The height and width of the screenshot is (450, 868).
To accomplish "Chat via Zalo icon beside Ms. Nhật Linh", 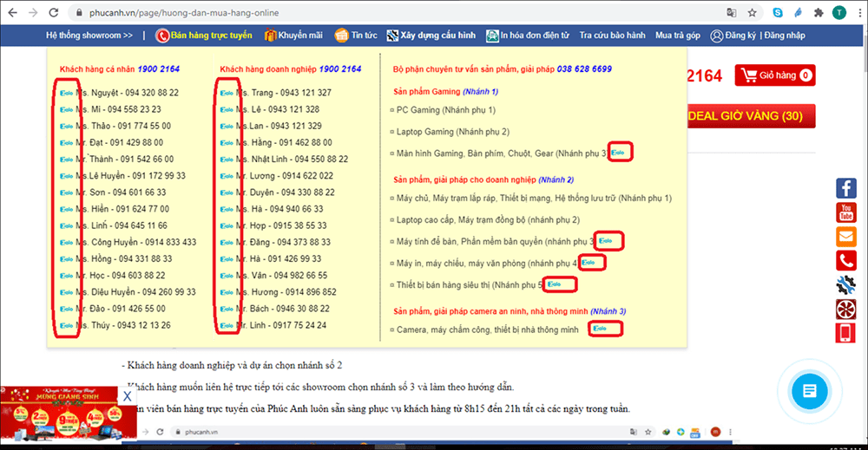I will (x=227, y=160).
